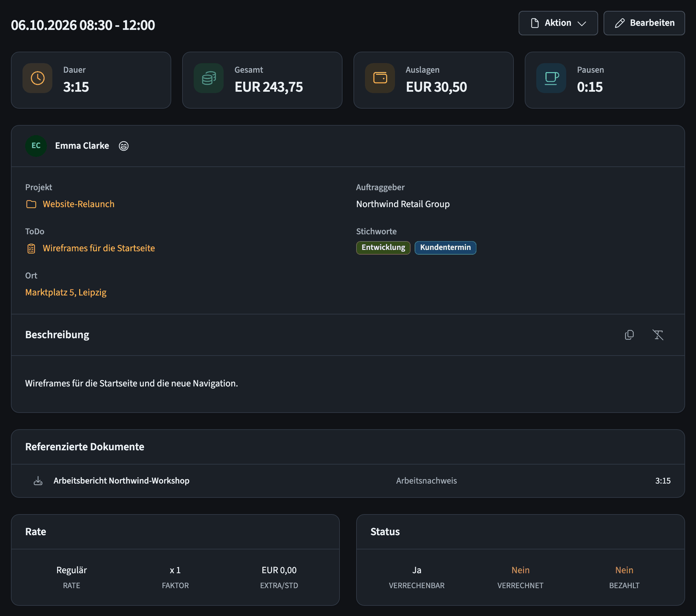Click the wallet icon in Auslagen card
Viewport: 696px width, 616px height.
(x=380, y=78)
